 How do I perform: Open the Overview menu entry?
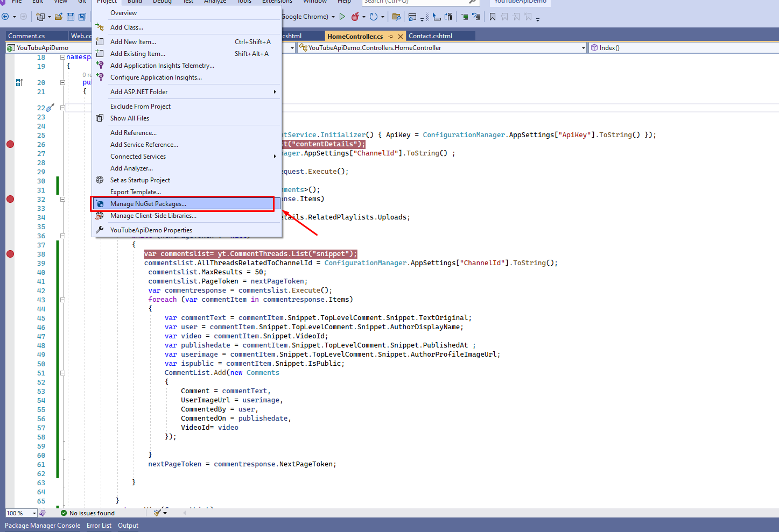187,13
